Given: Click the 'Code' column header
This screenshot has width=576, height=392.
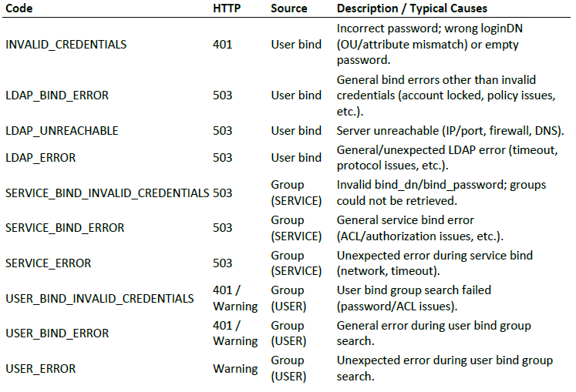Looking at the screenshot, I should (x=19, y=8).
